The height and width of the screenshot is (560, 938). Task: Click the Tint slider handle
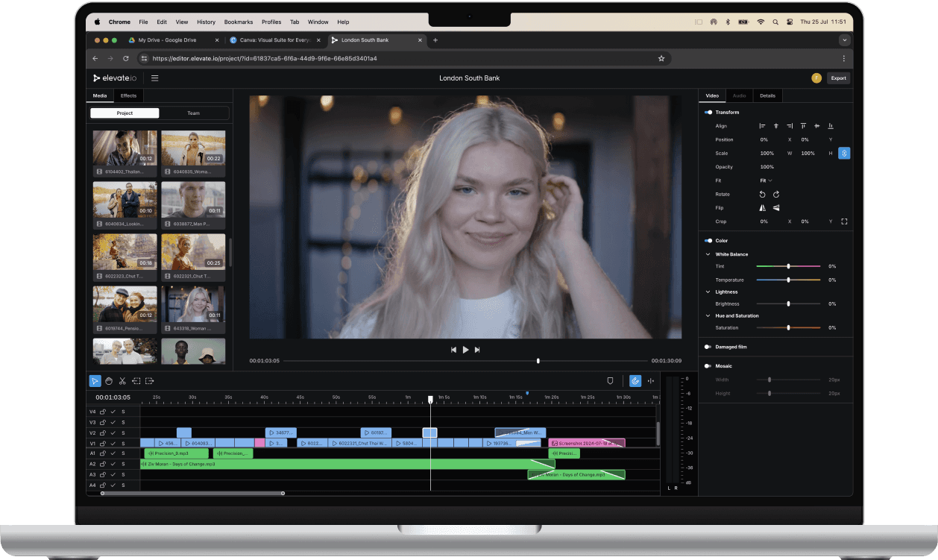pyautogui.click(x=788, y=266)
